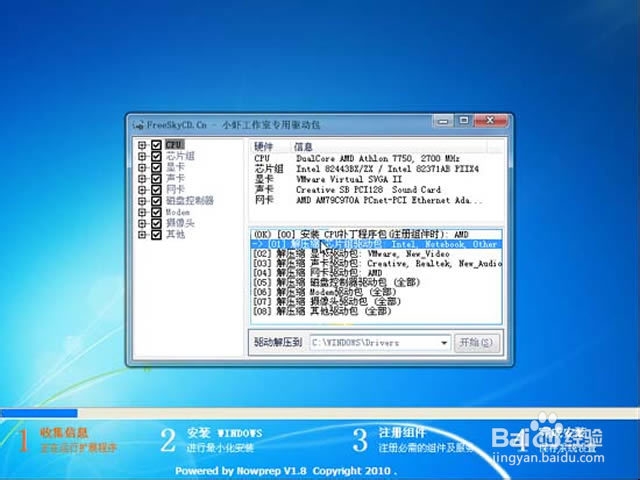Select the 摄像头 tree label
Image resolution: width=640 pixels, height=480 pixels.
pyautogui.click(x=180, y=223)
